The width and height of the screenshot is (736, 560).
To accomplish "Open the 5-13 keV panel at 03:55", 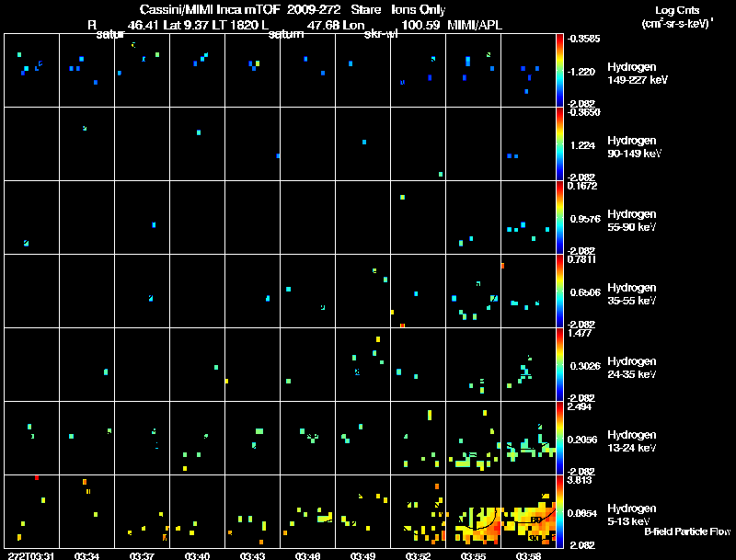I will coord(473,511).
